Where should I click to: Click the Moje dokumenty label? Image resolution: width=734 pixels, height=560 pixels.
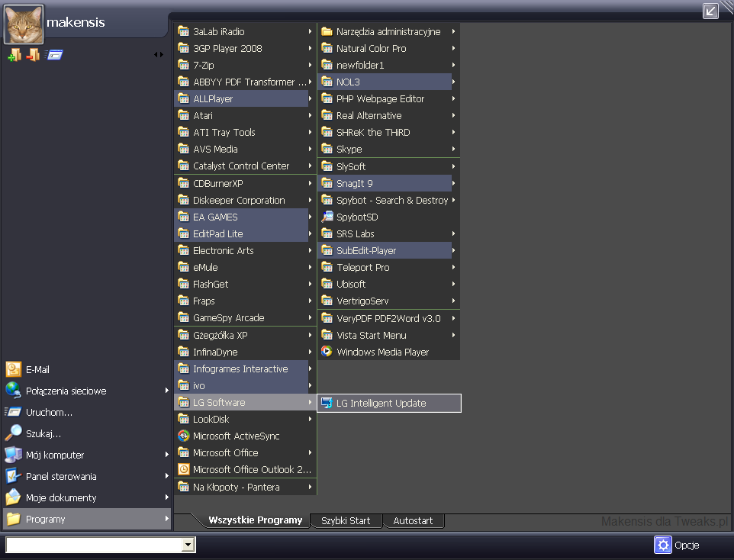[x=61, y=497]
